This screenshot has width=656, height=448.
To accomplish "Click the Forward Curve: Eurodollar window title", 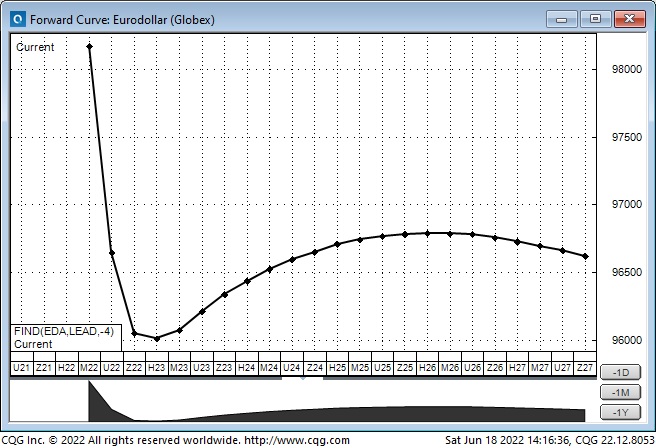I will pyautogui.click(x=122, y=20).
